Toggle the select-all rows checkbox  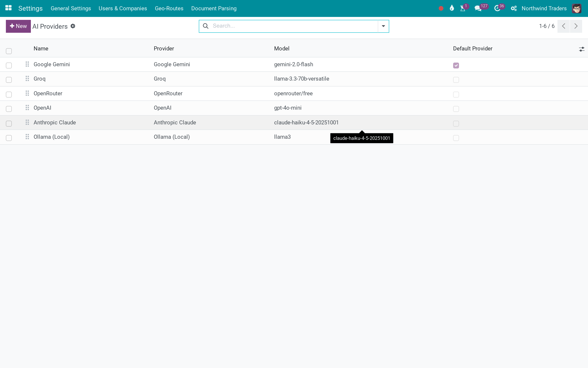(9, 51)
